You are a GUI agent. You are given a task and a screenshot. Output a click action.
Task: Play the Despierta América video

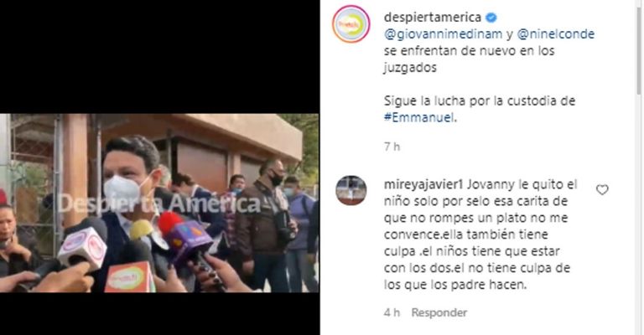coord(159,203)
